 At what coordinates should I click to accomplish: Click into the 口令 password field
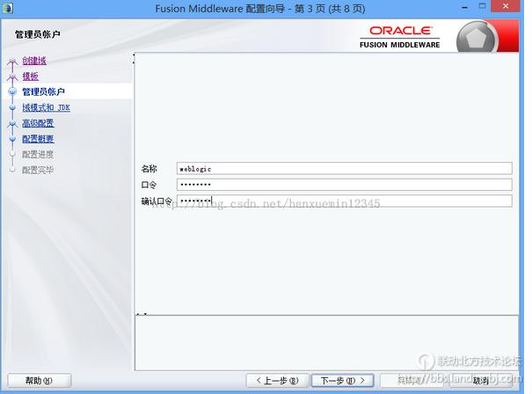click(x=344, y=185)
